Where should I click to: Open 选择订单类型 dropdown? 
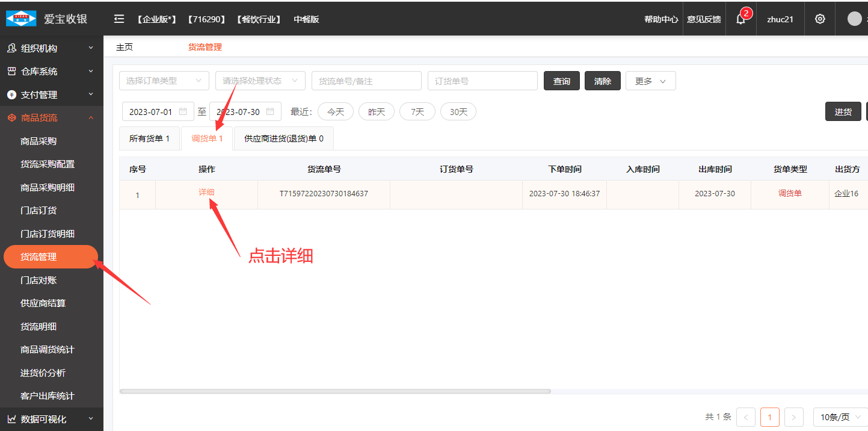click(164, 81)
